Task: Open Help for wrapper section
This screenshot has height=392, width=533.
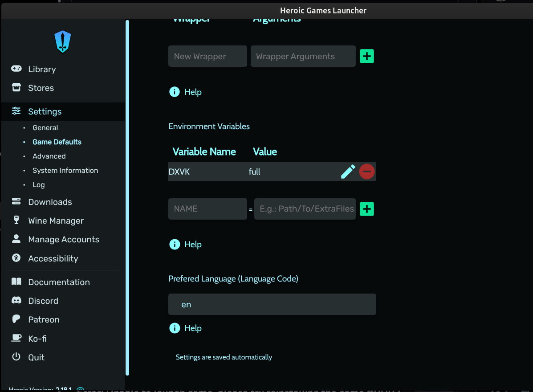Action: click(x=193, y=92)
